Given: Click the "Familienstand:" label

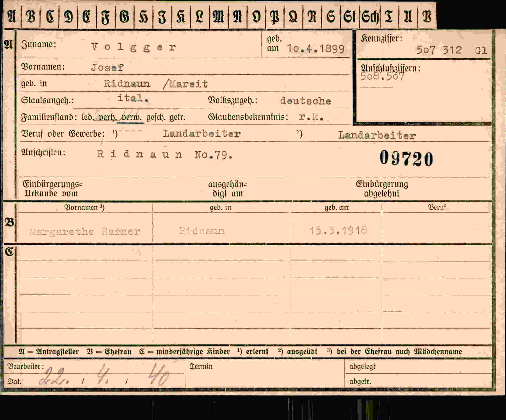Looking at the screenshot, I should (x=49, y=117).
